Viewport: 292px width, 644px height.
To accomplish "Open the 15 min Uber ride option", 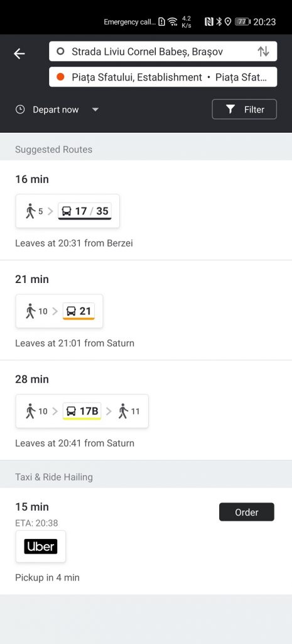I will pyautogui.click(x=146, y=541).
